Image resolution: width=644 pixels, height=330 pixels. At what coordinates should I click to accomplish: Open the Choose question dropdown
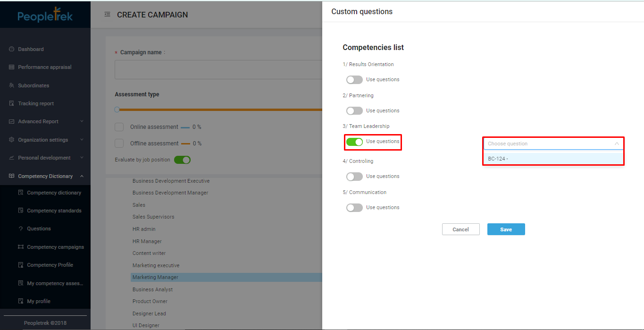click(x=553, y=144)
